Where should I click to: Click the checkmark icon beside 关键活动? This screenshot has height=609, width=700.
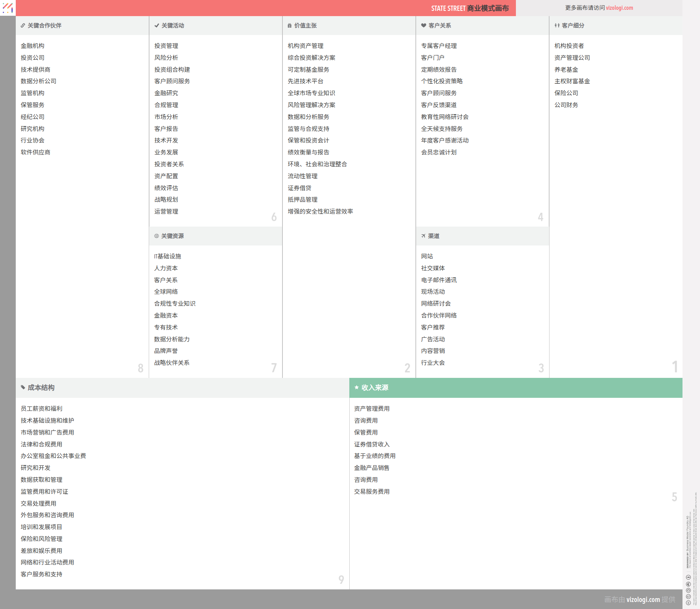[156, 26]
